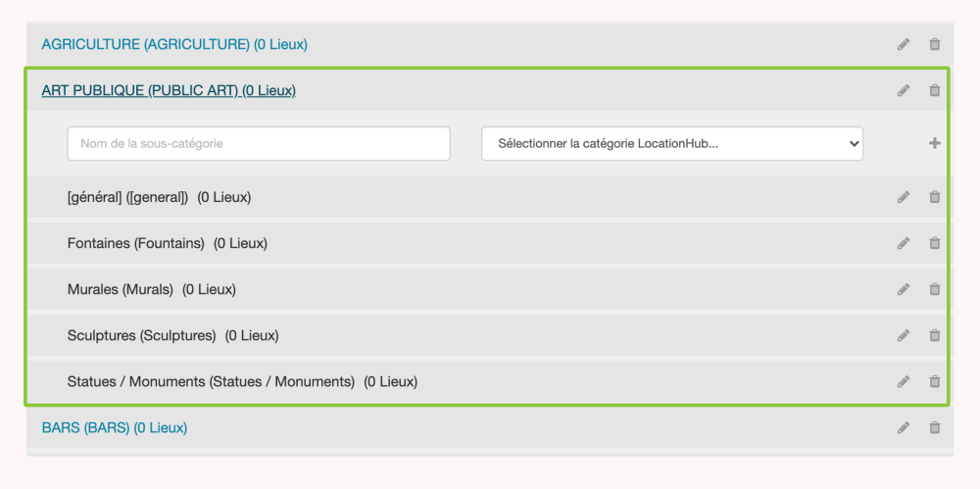The height and width of the screenshot is (489, 980).
Task: Add the new sub-category with plus icon
Action: (934, 143)
